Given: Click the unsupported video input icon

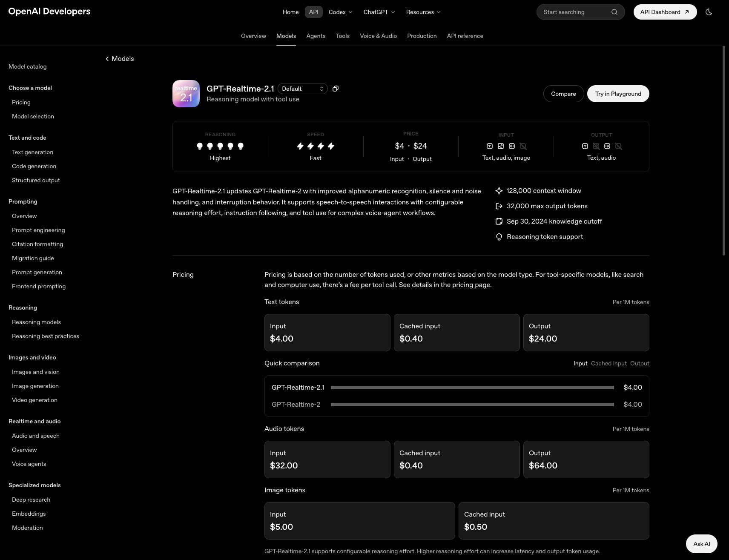Looking at the screenshot, I should click(x=523, y=146).
